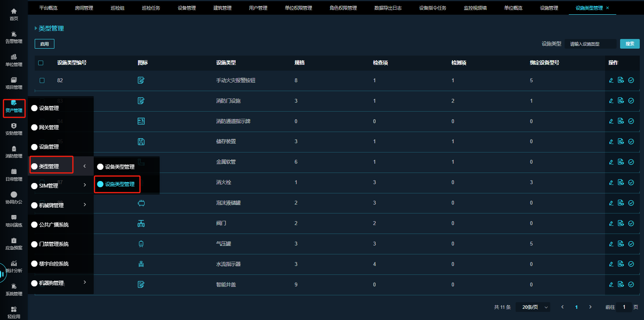View details document icon for 消防门设施 row
The width and height of the screenshot is (644, 320).
click(x=621, y=100)
